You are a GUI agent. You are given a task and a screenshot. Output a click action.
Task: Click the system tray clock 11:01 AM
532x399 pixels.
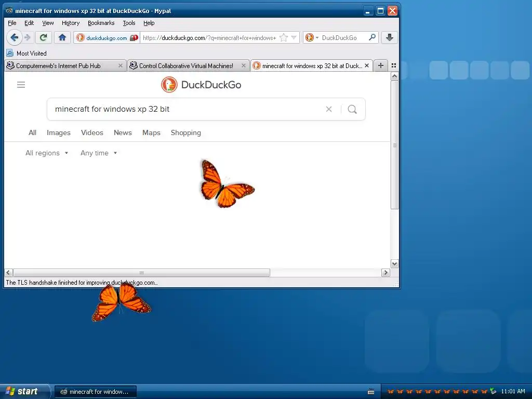513,391
